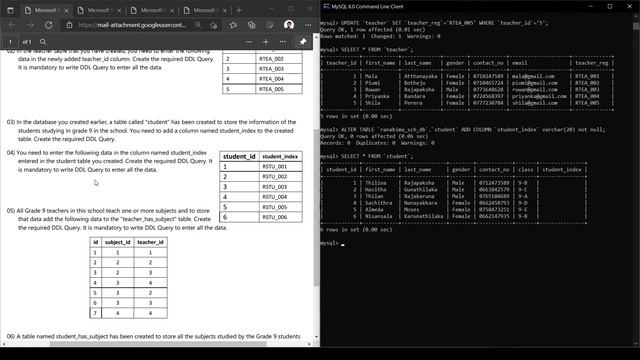Click the PDF 'teacher_id' table header

tap(150, 242)
